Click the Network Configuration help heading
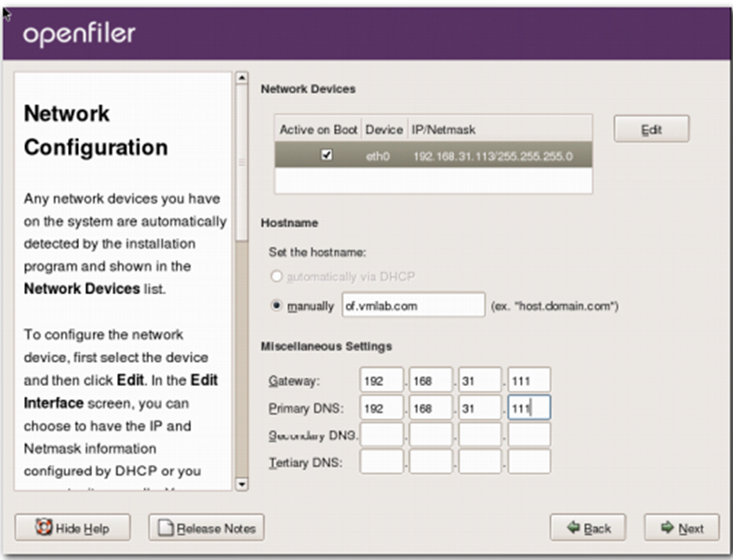The image size is (733, 560). coord(96,130)
